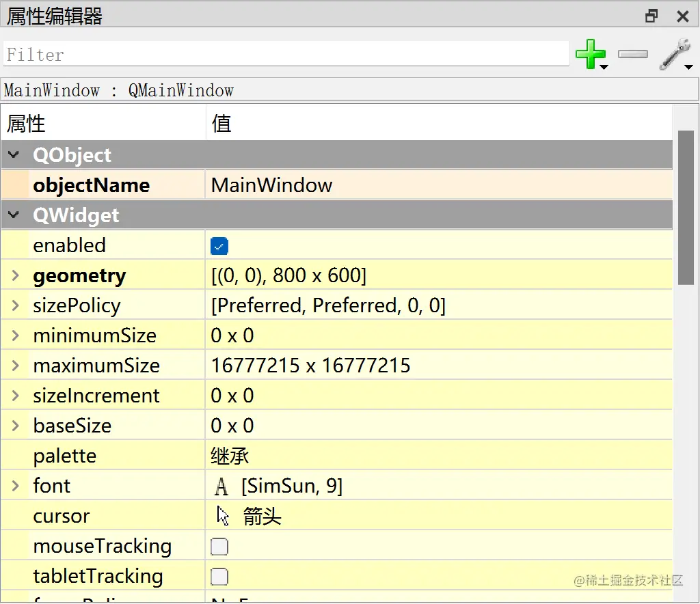Expand the geometry property
The image size is (700, 604).
16,275
